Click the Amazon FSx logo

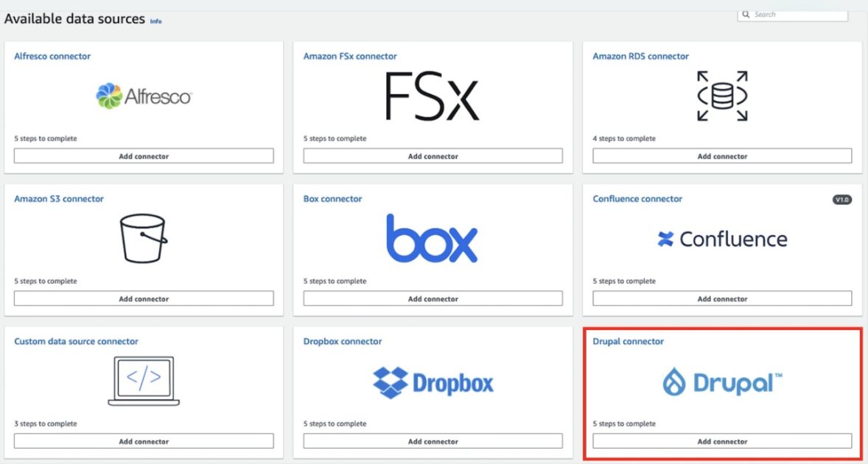(x=433, y=96)
